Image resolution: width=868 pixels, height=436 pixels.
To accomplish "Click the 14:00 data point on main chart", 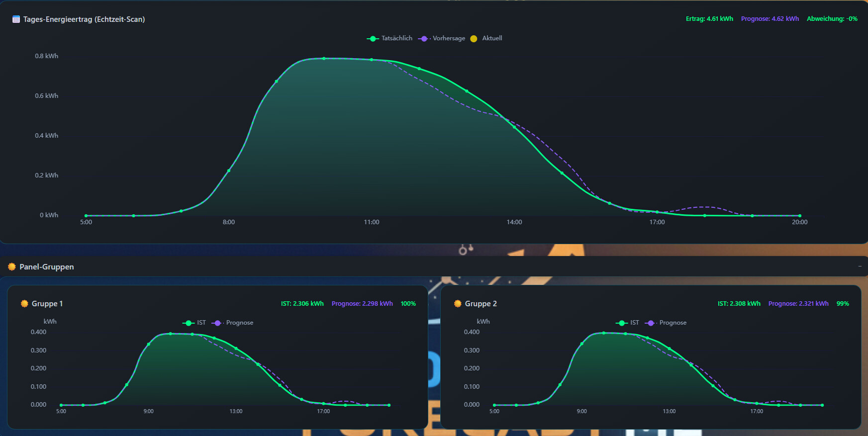I will point(514,127).
